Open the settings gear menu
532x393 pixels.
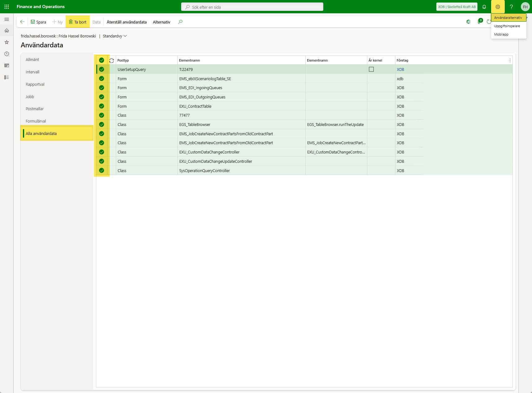(498, 7)
